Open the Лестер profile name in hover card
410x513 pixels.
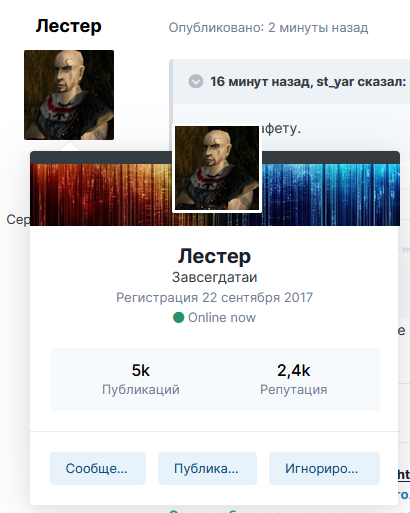[214, 256]
